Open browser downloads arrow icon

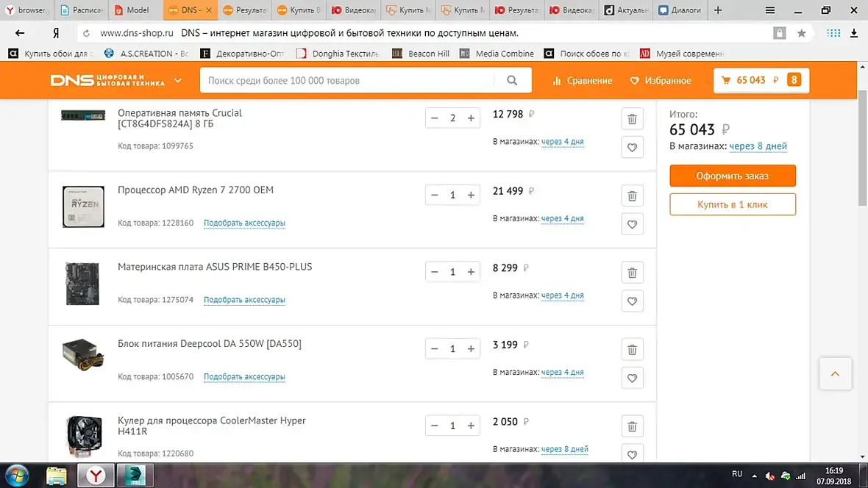coord(853,33)
